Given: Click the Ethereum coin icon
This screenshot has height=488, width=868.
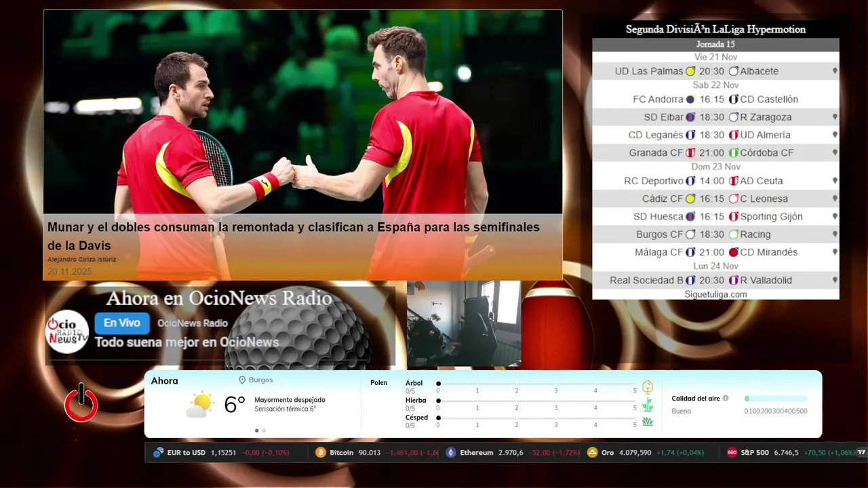Looking at the screenshot, I should point(451,453).
